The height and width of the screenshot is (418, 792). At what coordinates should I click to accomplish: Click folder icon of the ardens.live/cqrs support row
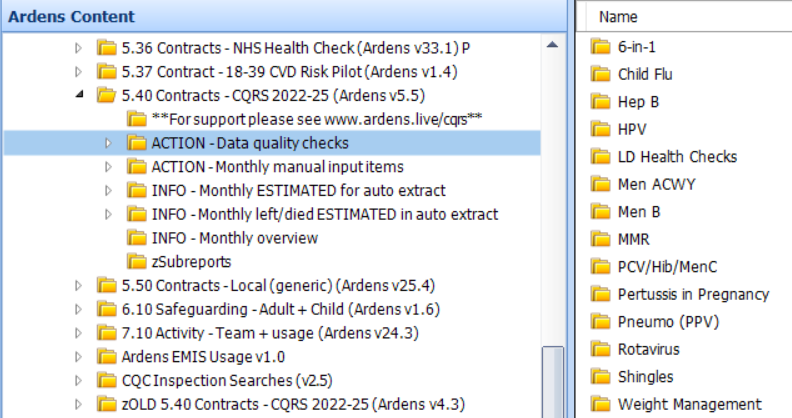point(136,119)
